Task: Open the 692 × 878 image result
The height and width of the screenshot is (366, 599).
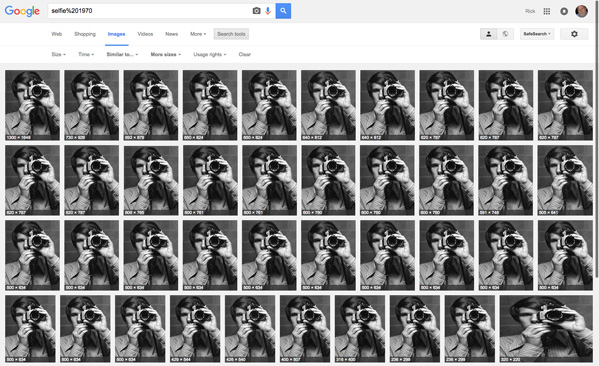Action: [x=151, y=105]
